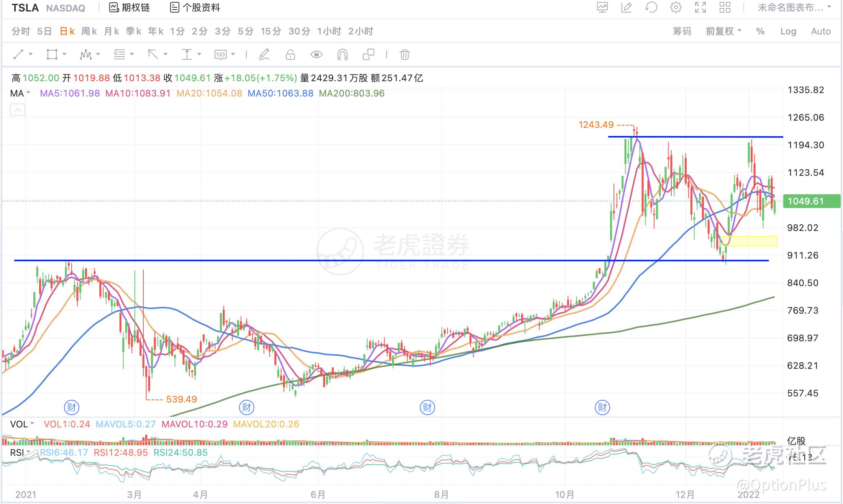Select the wave pattern drawing tool
The image size is (843, 504).
85,55
